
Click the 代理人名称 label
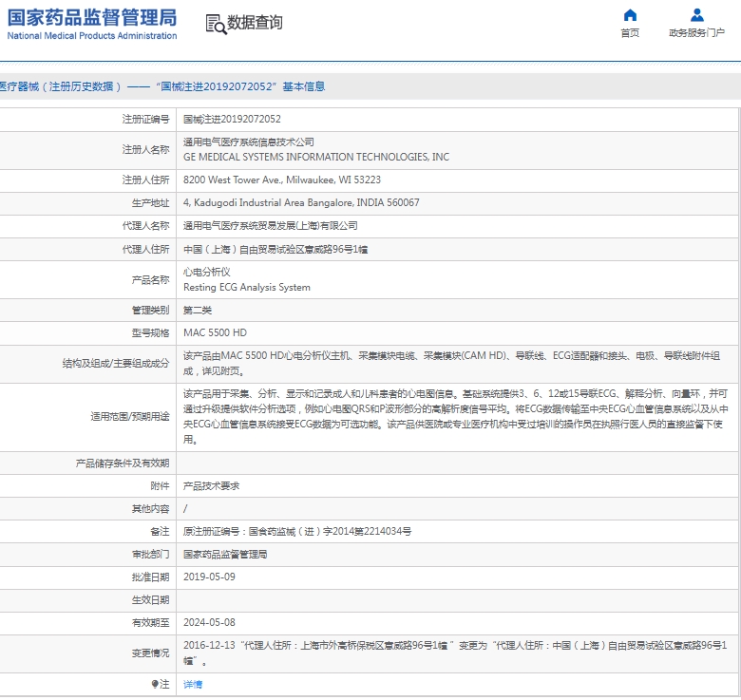coord(145,226)
